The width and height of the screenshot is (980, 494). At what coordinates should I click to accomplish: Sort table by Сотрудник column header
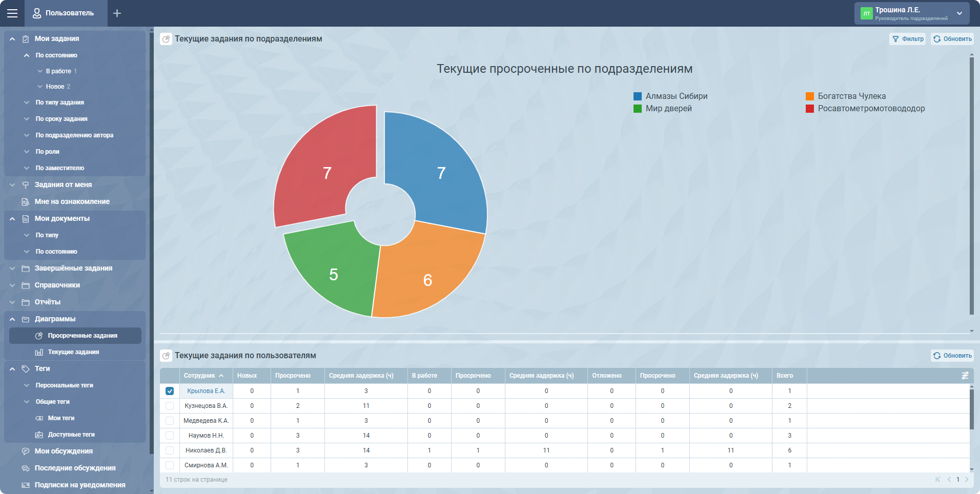200,376
